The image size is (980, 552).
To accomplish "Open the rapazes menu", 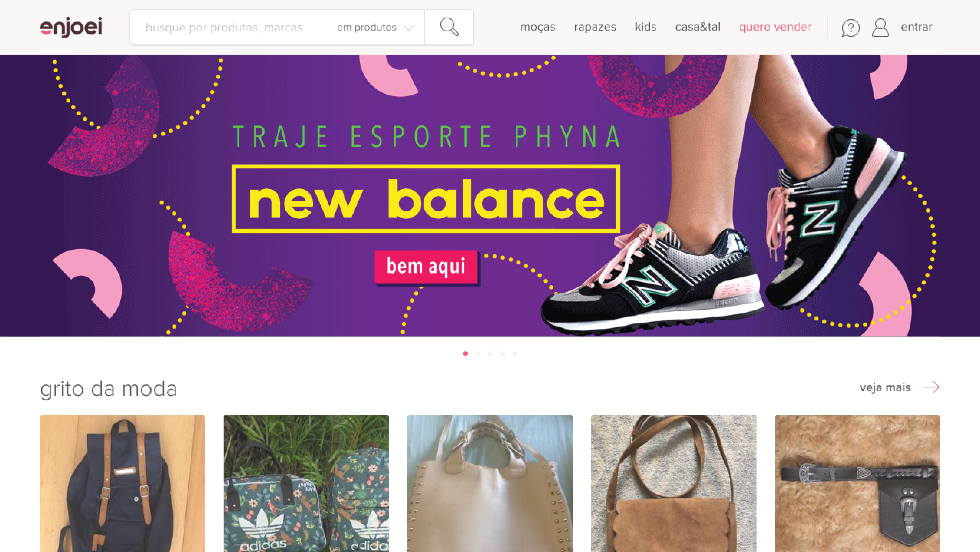I will click(595, 27).
